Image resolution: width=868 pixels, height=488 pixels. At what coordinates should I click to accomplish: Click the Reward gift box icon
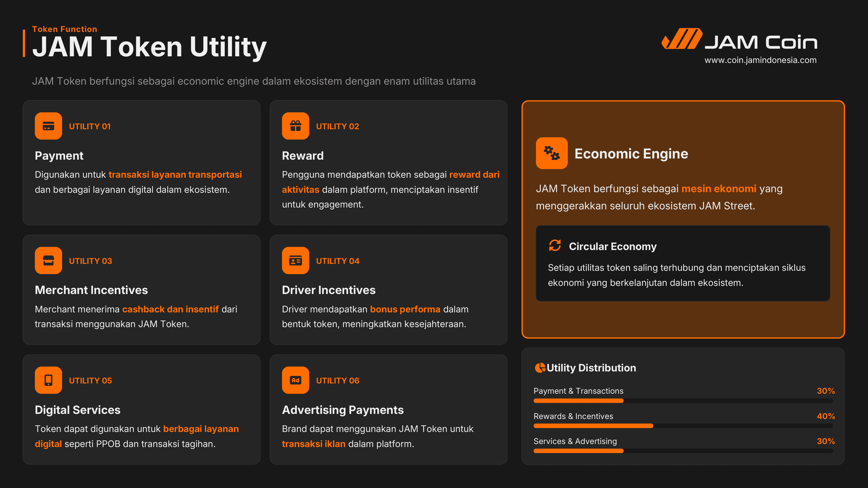(x=295, y=126)
